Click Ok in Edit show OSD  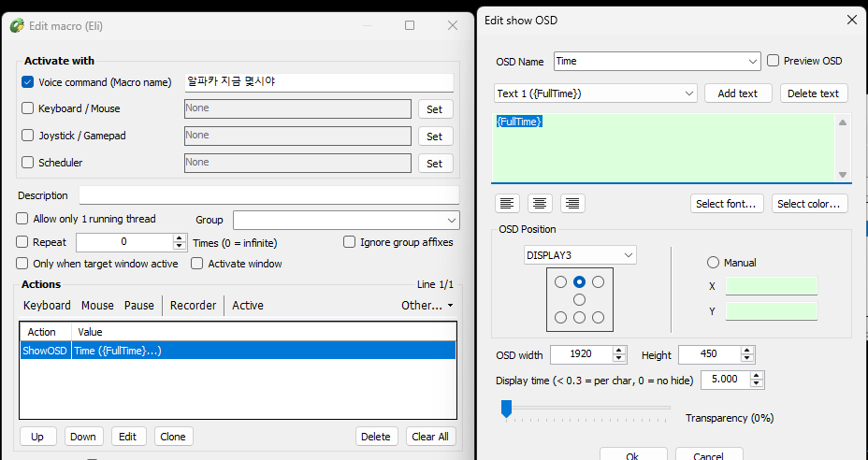pos(633,455)
